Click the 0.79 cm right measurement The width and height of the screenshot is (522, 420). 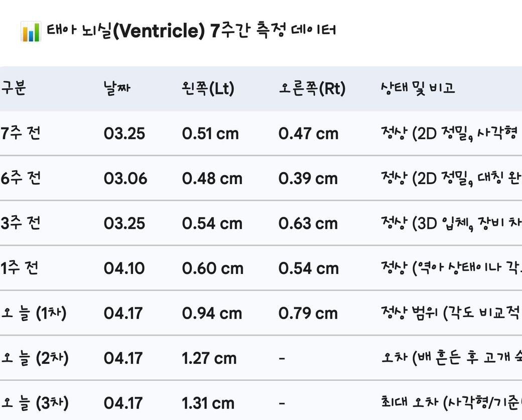coord(308,314)
